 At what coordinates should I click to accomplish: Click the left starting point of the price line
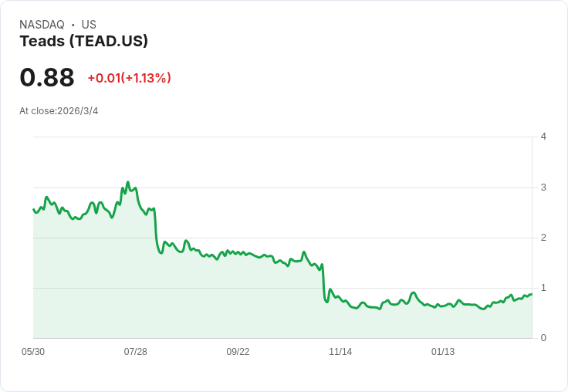pyautogui.click(x=34, y=209)
